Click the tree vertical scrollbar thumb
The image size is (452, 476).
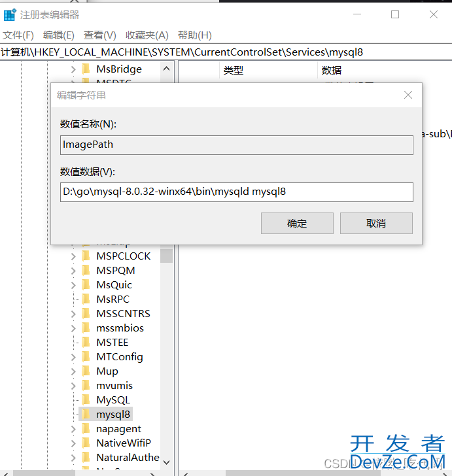tap(166, 256)
